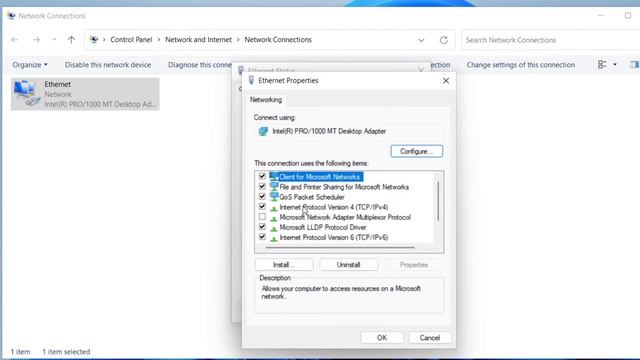The image size is (640, 360).
Task: Uncheck Internet Protocol Version 6 checkbox
Action: pyautogui.click(x=262, y=237)
